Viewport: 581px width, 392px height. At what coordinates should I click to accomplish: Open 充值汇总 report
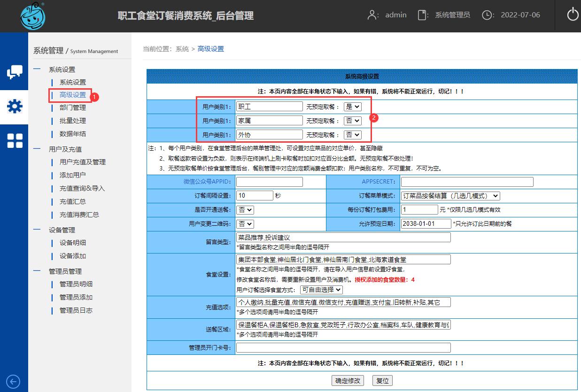pos(73,201)
